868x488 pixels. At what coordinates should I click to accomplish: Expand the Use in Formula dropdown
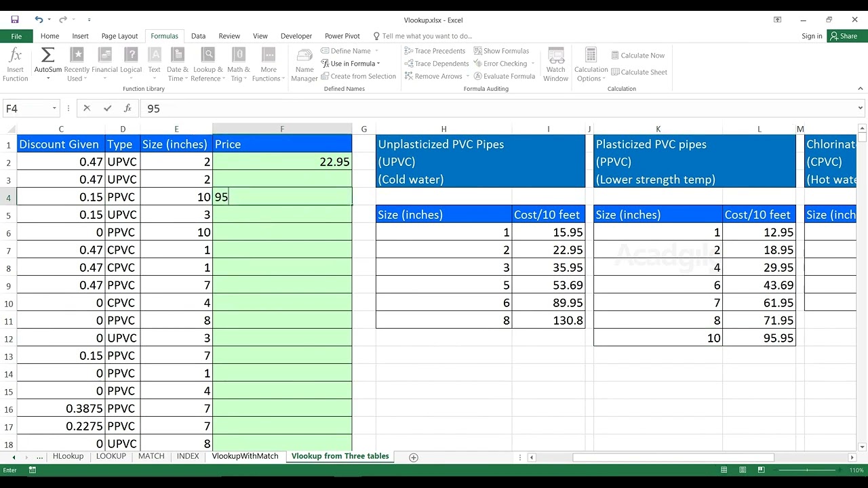(x=378, y=64)
